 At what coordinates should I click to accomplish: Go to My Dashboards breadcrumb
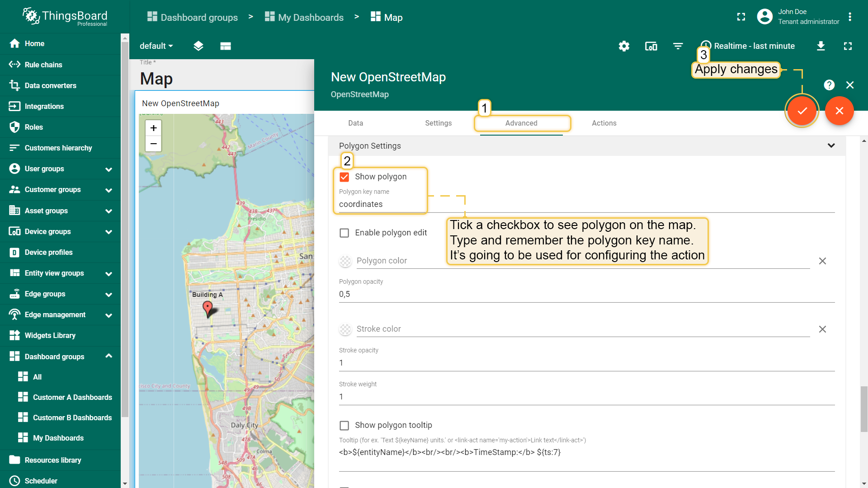(x=304, y=17)
